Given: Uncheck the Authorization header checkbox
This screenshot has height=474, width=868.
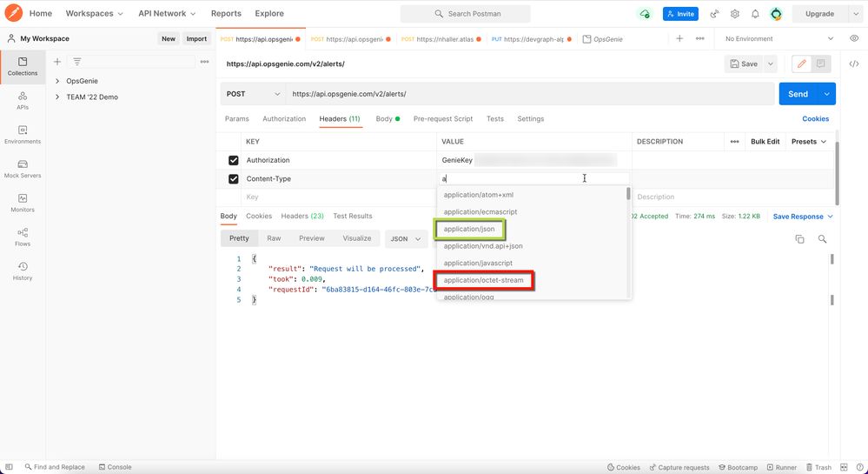Looking at the screenshot, I should 234,160.
